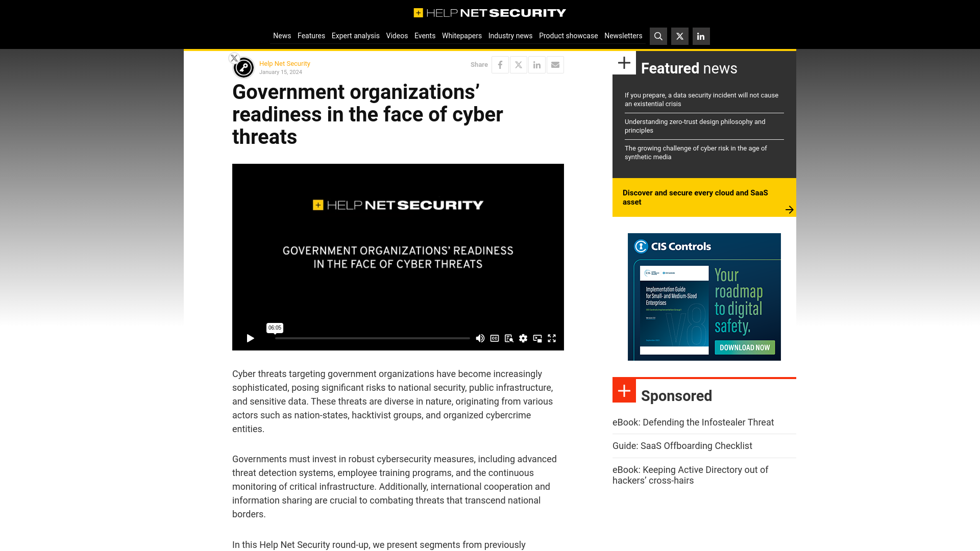Open the Expert analysis menu item

(355, 36)
